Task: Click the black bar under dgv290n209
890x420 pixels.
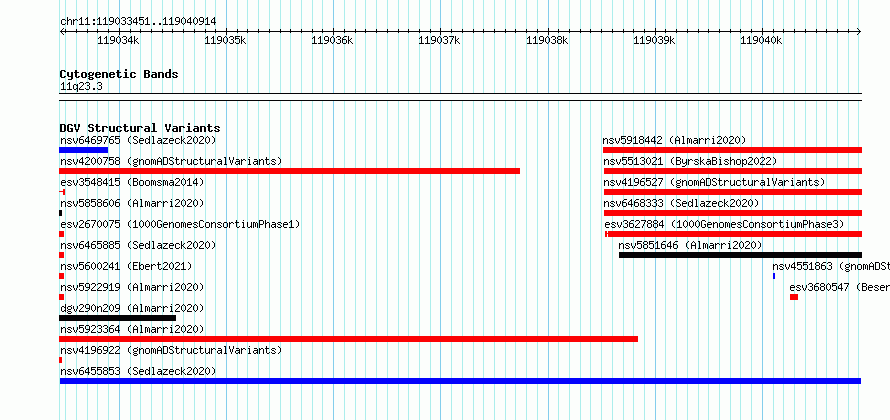Action: pyautogui.click(x=117, y=318)
